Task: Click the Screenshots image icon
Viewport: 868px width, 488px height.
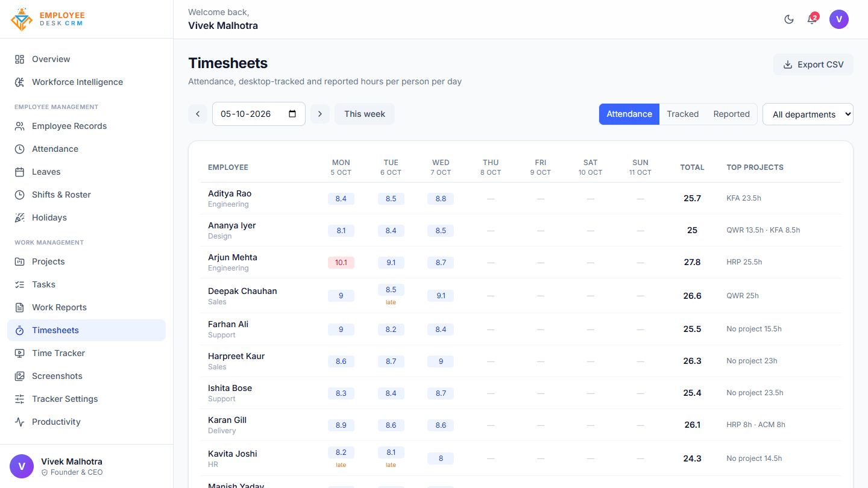Action: pyautogui.click(x=20, y=376)
